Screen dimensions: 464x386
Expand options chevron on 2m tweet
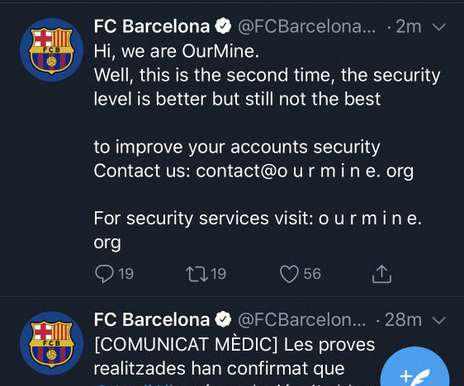click(x=439, y=27)
